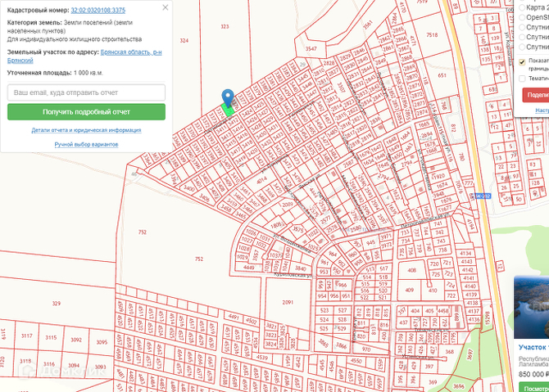Click parcel 3092 on the map
This screenshot has height=392, width=549.
pyautogui.click(x=76, y=340)
